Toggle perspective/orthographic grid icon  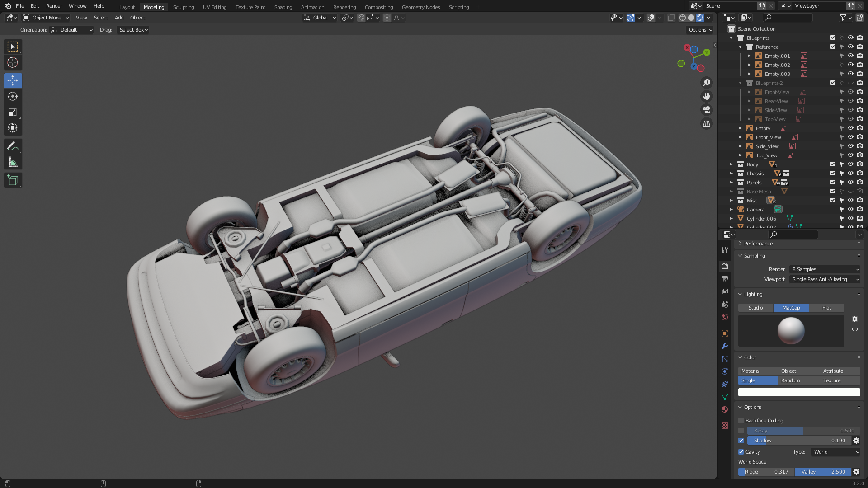coord(706,123)
